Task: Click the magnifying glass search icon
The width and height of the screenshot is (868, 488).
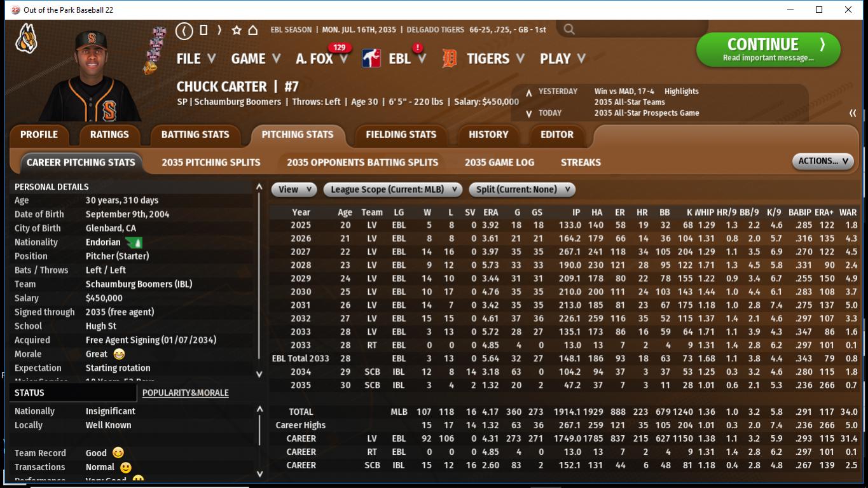Action: tap(569, 29)
